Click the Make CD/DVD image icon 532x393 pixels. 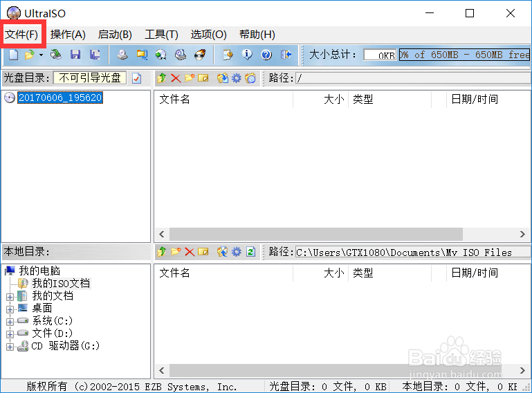point(122,55)
